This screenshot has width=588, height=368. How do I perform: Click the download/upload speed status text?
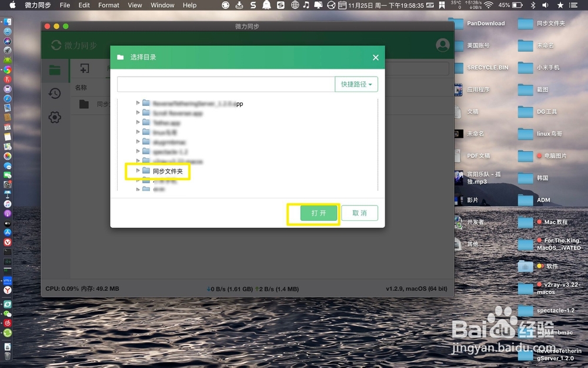coord(252,289)
